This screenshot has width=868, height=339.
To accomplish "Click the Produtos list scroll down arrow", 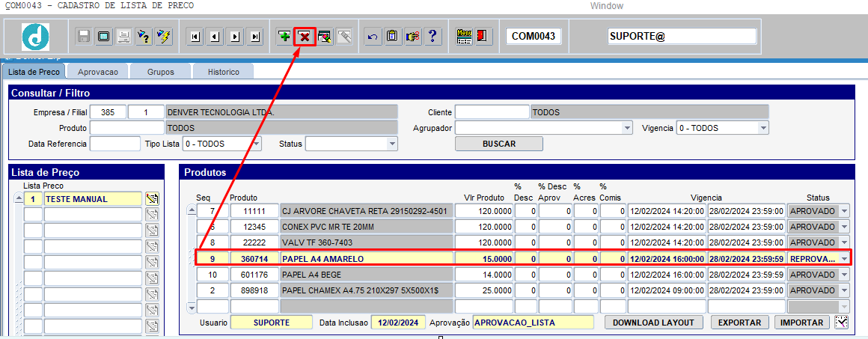I will pyautogui.click(x=192, y=307).
